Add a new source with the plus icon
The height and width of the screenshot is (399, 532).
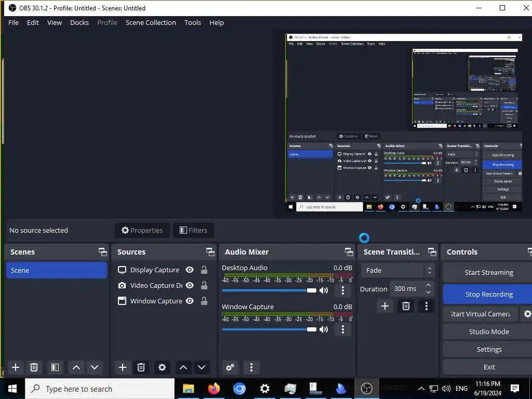pos(123,367)
